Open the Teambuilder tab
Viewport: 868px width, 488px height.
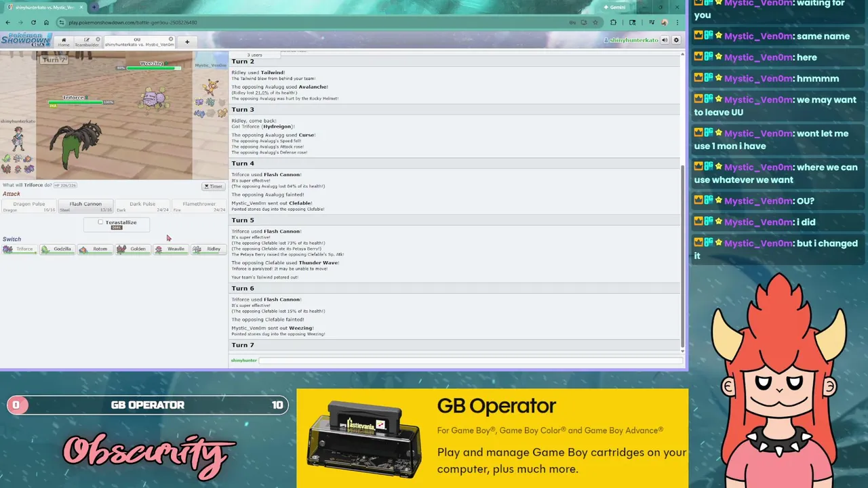point(87,42)
